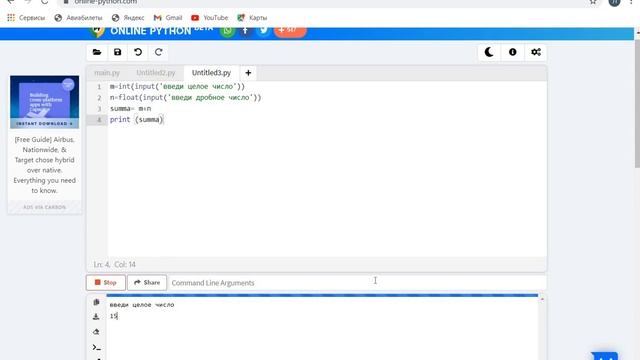Toggle dark mode with moon icon

[489, 52]
